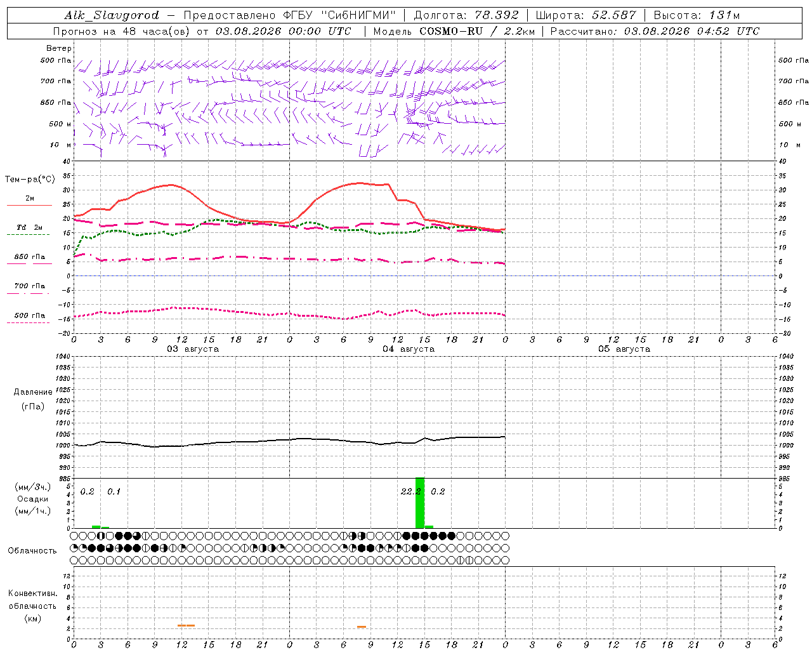This screenshot has height=650, width=812.
Task: Click the orange convective cloud marker near 12h
Action: [x=187, y=626]
